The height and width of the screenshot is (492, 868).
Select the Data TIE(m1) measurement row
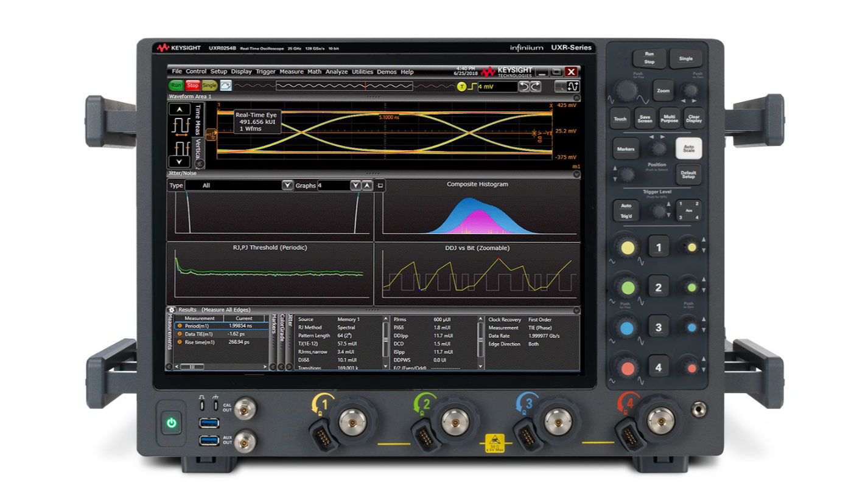click(222, 334)
